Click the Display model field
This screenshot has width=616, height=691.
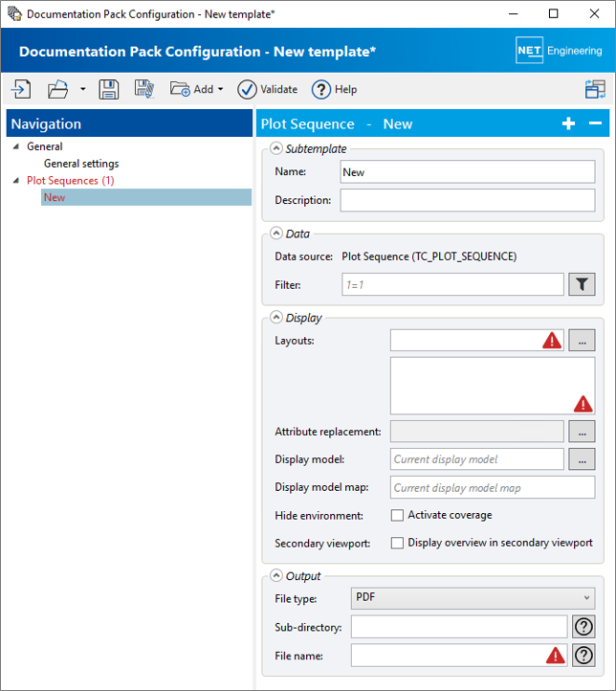click(x=477, y=459)
